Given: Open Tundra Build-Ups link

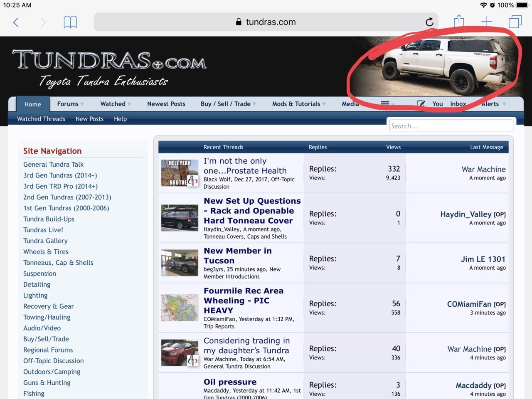Looking at the screenshot, I should (49, 219).
